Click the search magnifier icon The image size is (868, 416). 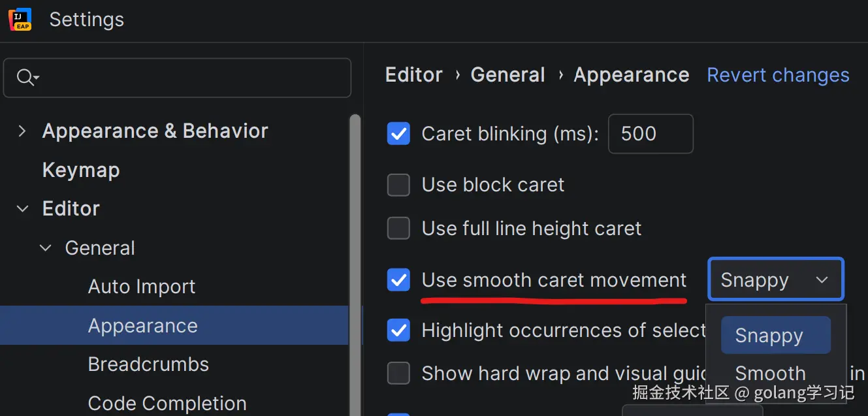(x=25, y=78)
